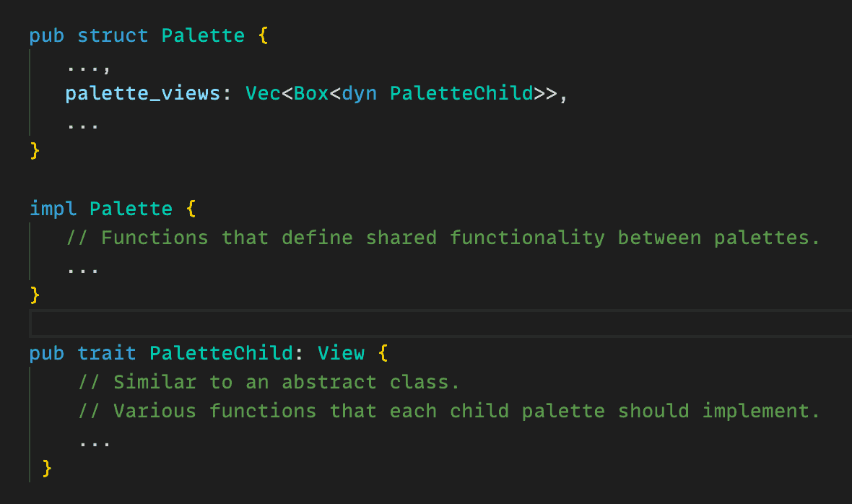Screen dimensions: 852x504
Task: Click the View supertrait name
Action: coord(342,353)
